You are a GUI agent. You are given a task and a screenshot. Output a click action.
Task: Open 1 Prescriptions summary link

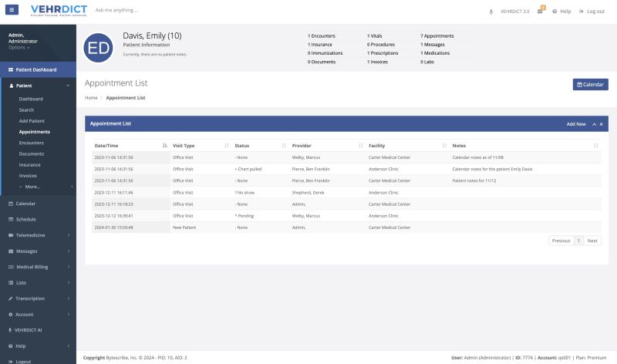(383, 53)
